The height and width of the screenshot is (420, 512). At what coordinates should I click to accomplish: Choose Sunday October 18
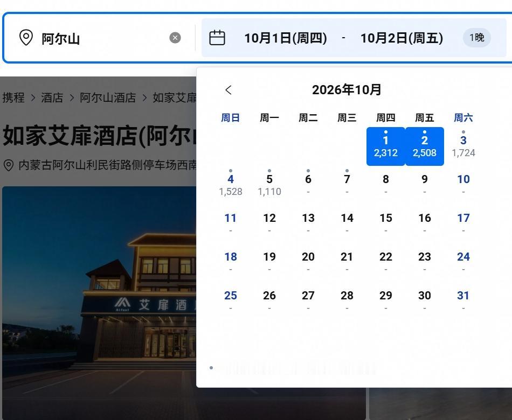pyautogui.click(x=231, y=263)
